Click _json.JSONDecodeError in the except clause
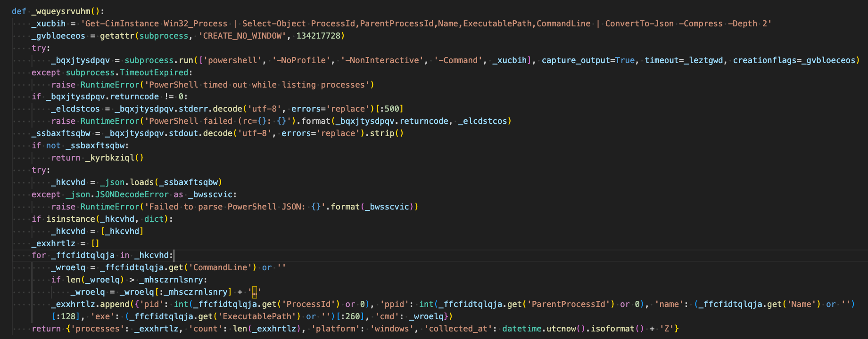 (x=117, y=194)
